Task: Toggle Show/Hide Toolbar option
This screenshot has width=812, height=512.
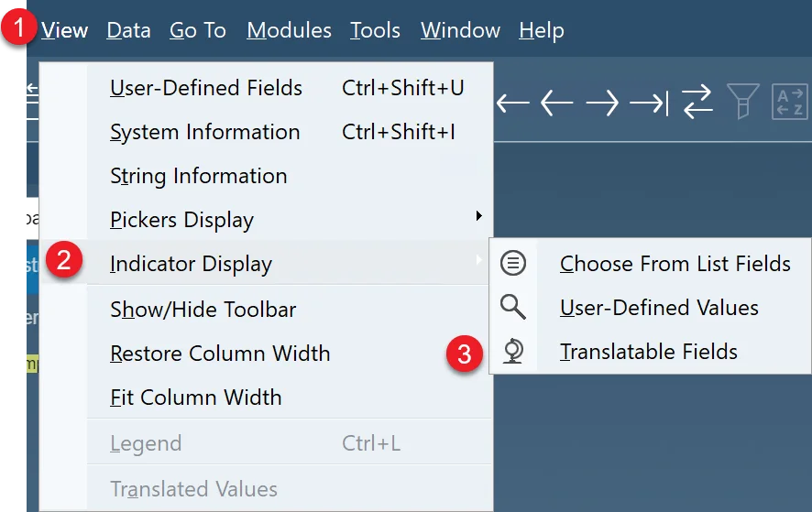Action: coord(203,310)
